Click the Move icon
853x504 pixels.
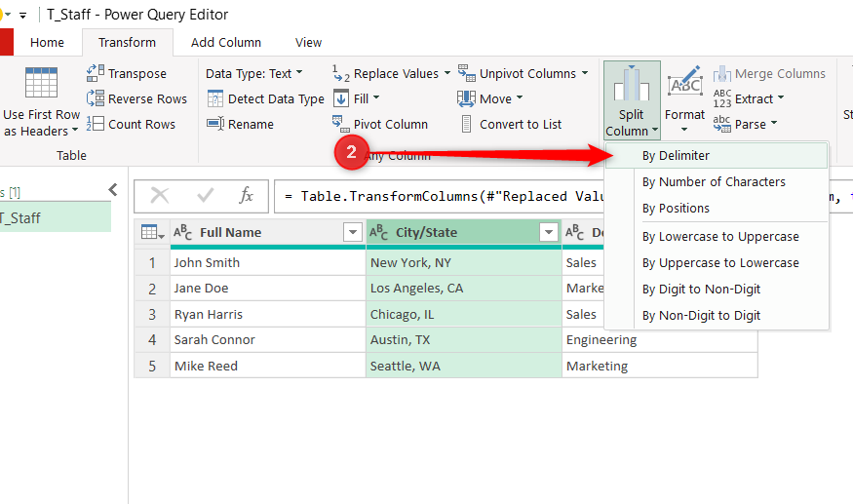[x=466, y=98]
